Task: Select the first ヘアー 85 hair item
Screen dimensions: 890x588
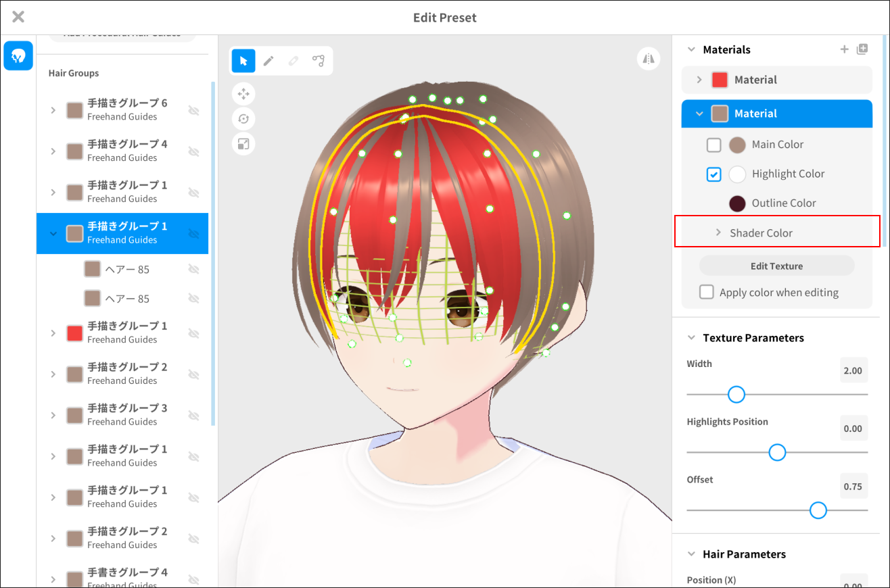Action: [126, 270]
